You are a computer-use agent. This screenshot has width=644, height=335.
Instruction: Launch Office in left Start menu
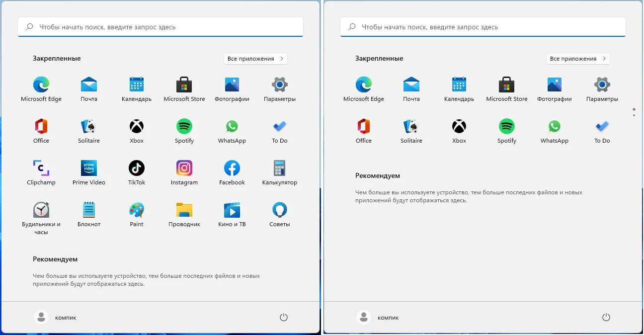point(41,131)
